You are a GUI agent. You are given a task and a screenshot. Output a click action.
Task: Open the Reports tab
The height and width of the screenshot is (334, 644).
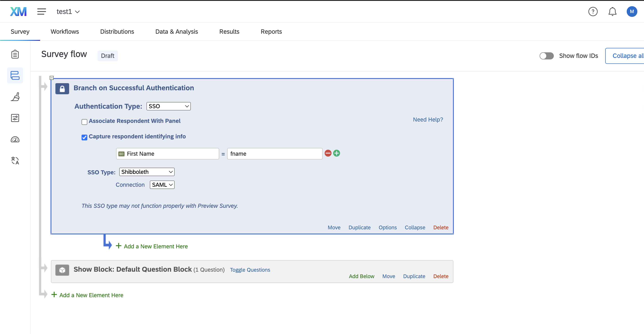point(271,31)
